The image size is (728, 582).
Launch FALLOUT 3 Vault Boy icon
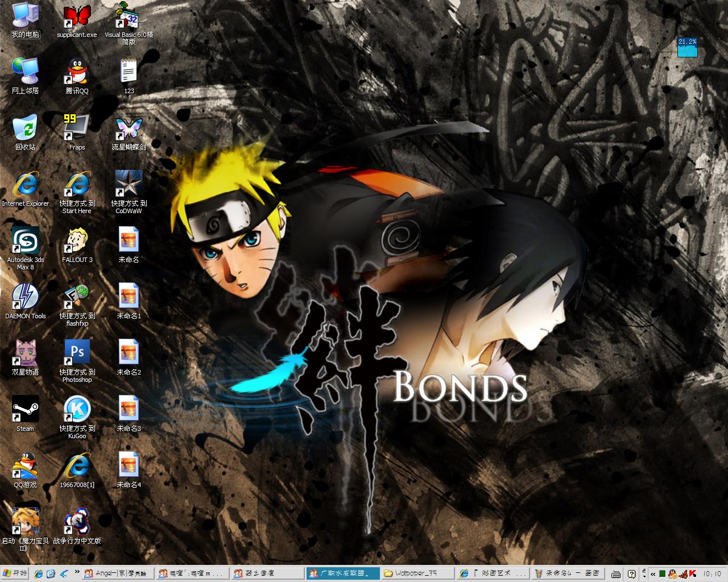click(77, 245)
